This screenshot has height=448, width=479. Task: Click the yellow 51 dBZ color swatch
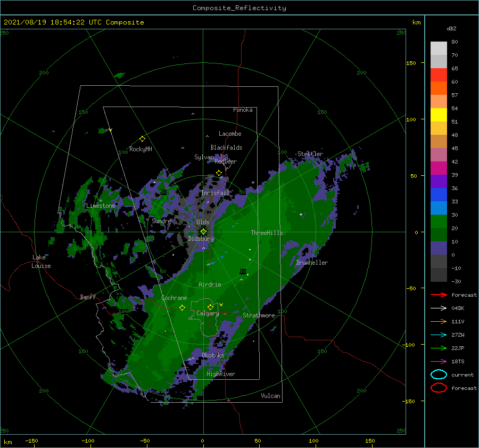(x=439, y=115)
